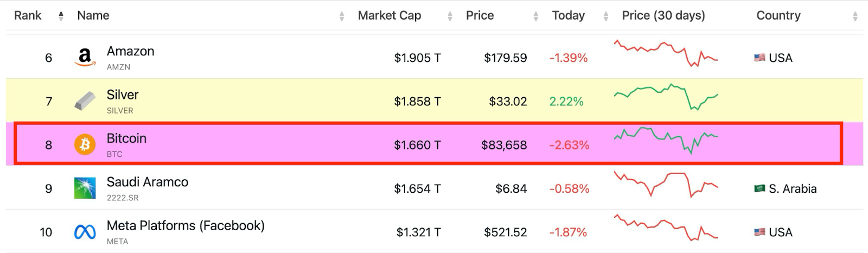This screenshot has width=868, height=253.
Task: Sort table by Rank column arrows
Action: pyautogui.click(x=61, y=16)
